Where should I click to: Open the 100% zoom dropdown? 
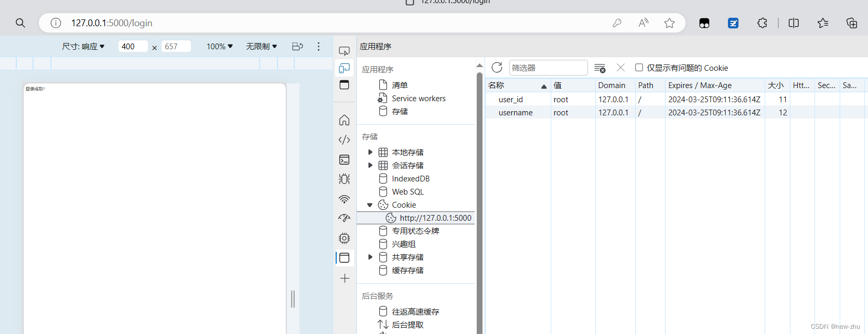point(219,46)
